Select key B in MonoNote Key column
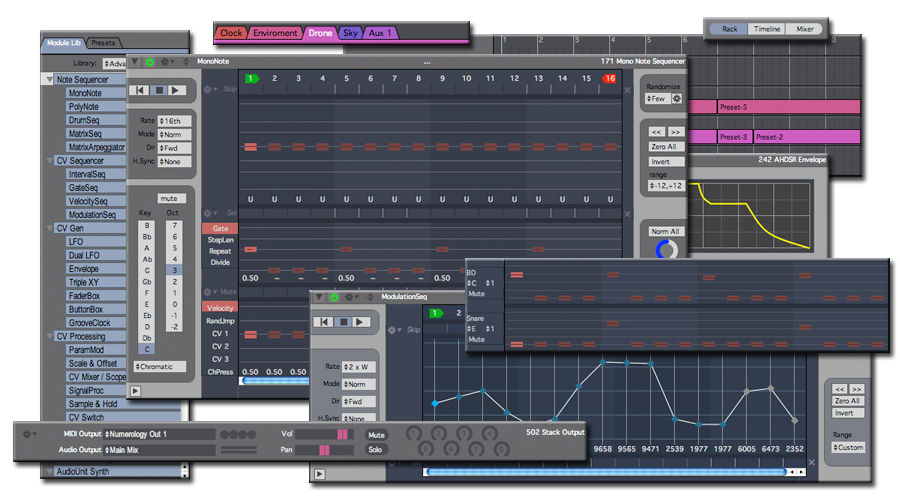 tap(147, 226)
